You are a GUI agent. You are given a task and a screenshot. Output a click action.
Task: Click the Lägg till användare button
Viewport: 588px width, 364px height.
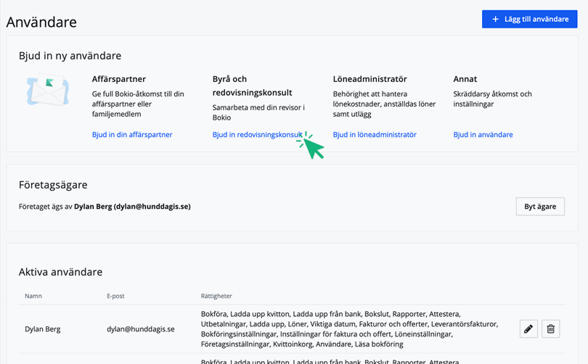point(529,19)
